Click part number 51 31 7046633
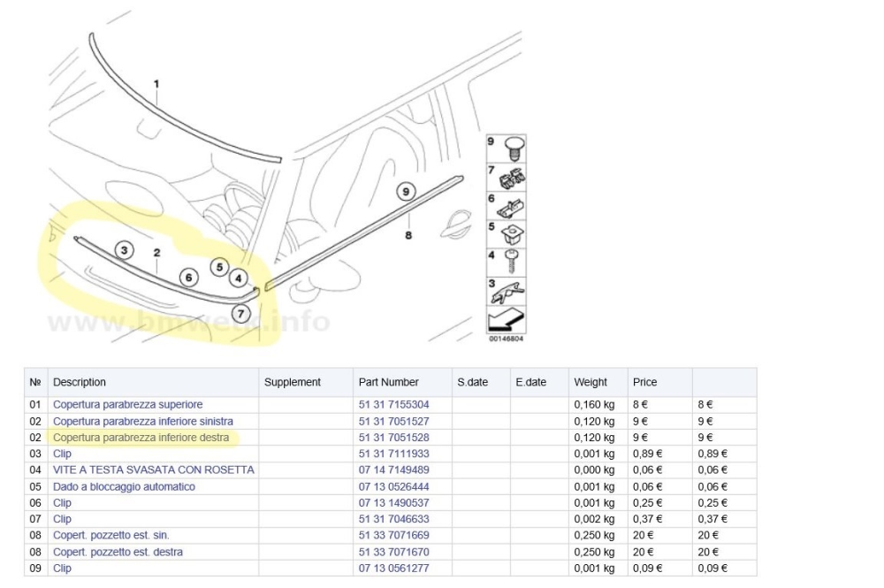The width and height of the screenshot is (884, 588). click(393, 519)
